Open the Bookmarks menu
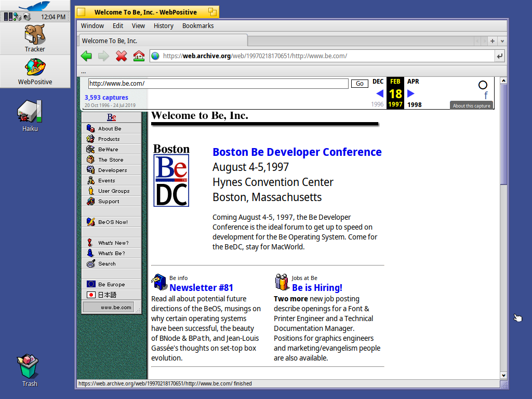The width and height of the screenshot is (532, 399). pos(198,26)
